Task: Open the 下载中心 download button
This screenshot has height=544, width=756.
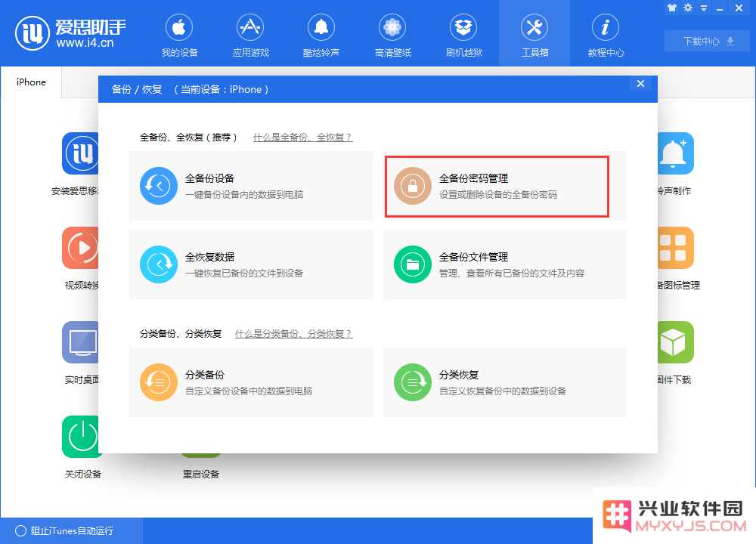Action: coord(707,41)
